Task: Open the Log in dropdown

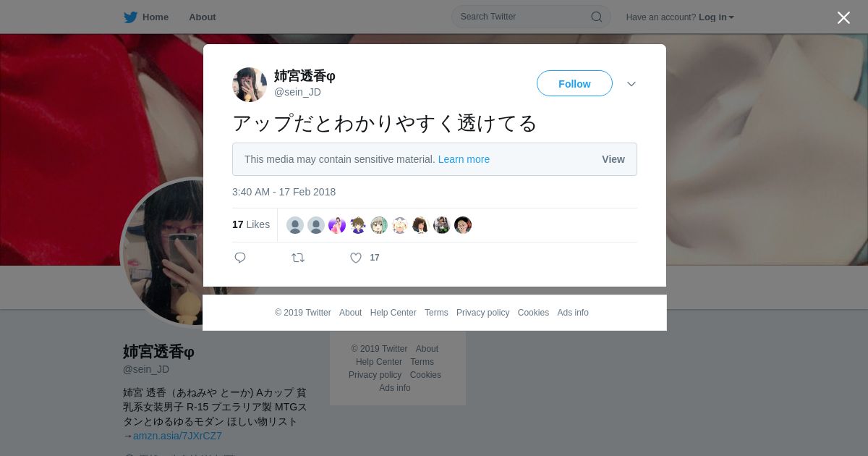Action: [716, 17]
